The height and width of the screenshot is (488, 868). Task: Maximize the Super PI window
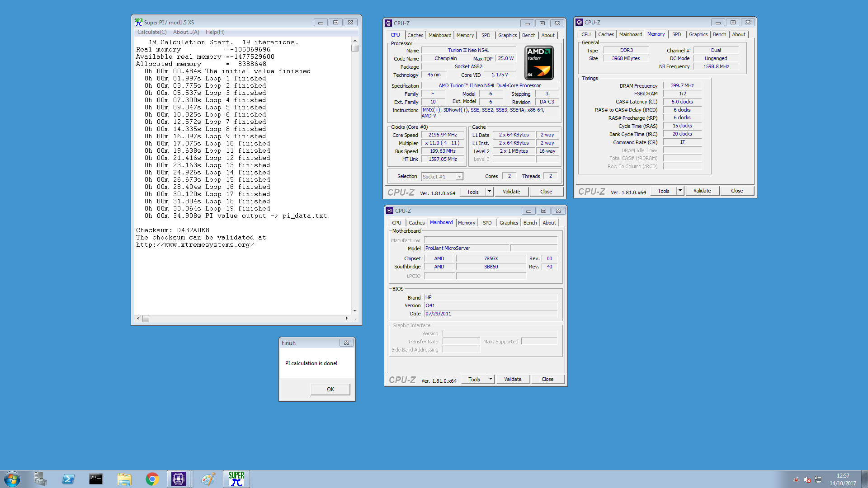click(x=335, y=22)
